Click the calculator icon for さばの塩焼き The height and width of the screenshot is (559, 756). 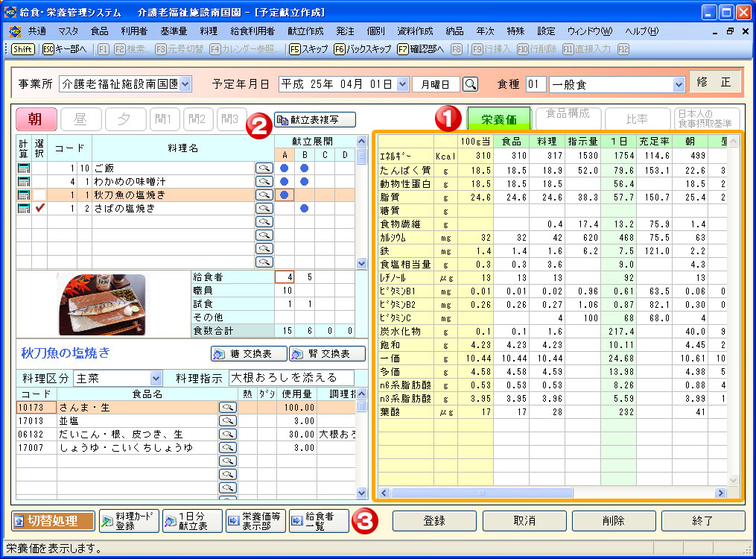click(23, 209)
